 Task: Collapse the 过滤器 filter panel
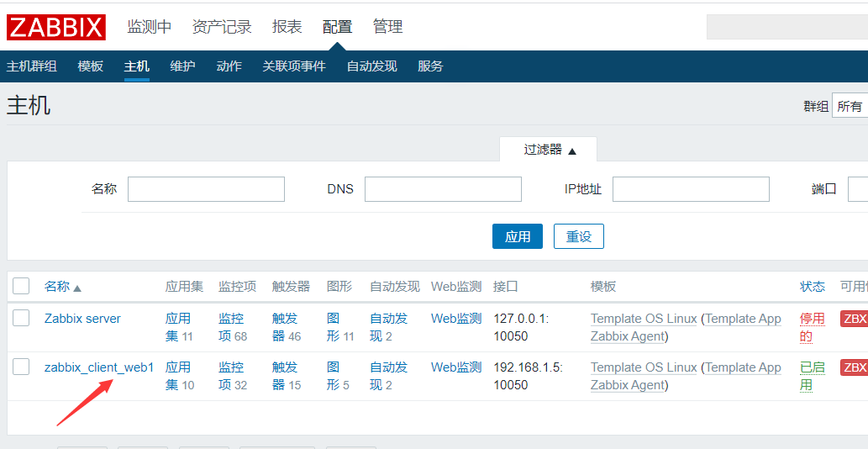(549, 150)
